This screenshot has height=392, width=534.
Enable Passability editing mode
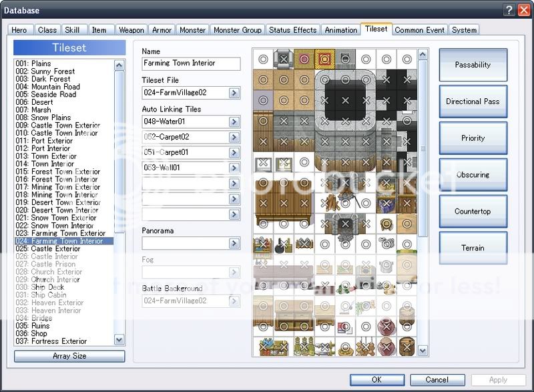473,65
